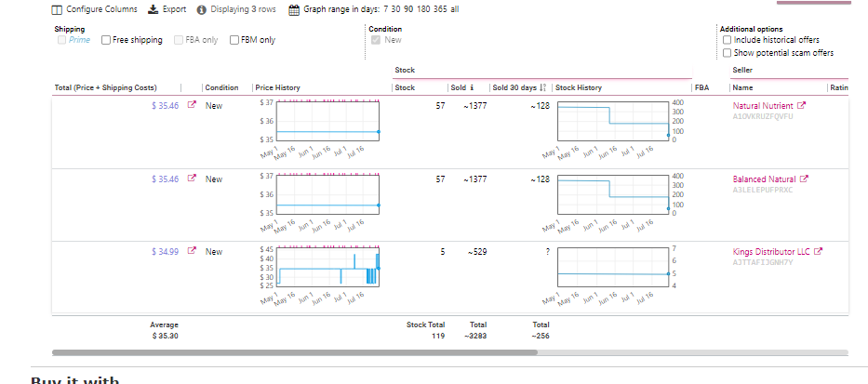Click seller ID A3LELEPUFPRXC

pos(763,191)
